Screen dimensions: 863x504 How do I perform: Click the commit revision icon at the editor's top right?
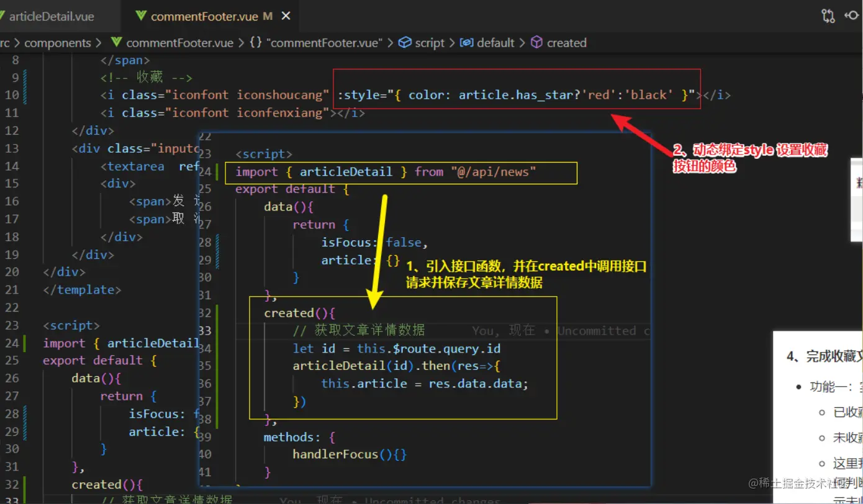click(853, 16)
